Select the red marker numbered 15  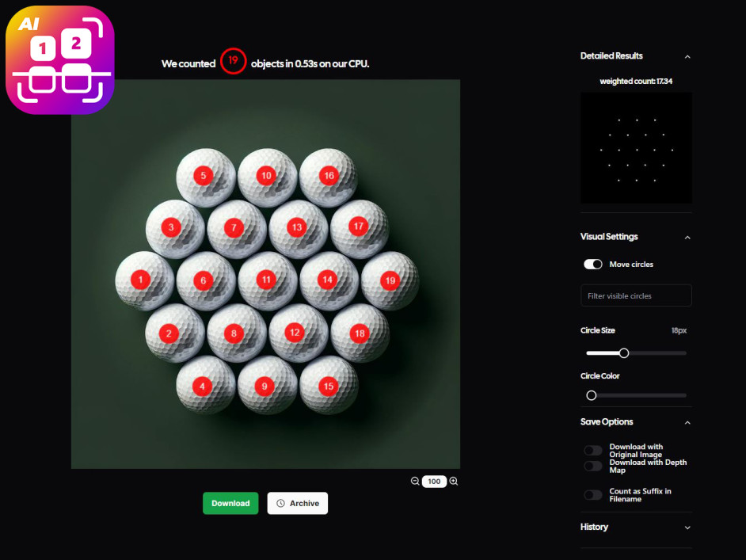[x=329, y=386]
